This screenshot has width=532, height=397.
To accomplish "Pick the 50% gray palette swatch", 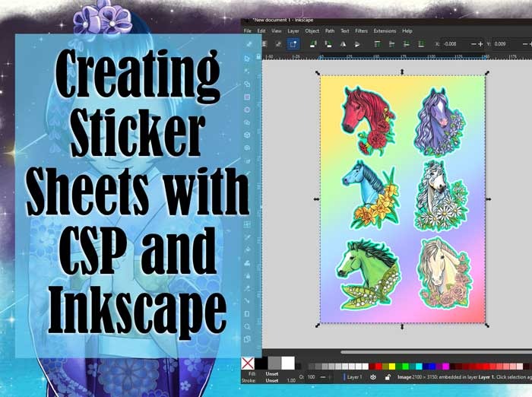I will click(x=274, y=363).
